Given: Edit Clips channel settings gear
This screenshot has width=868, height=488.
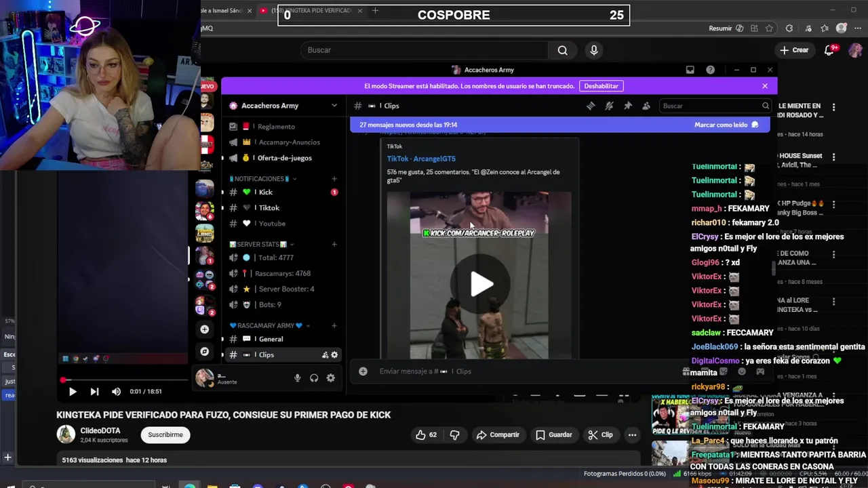Looking at the screenshot, I should (x=334, y=355).
